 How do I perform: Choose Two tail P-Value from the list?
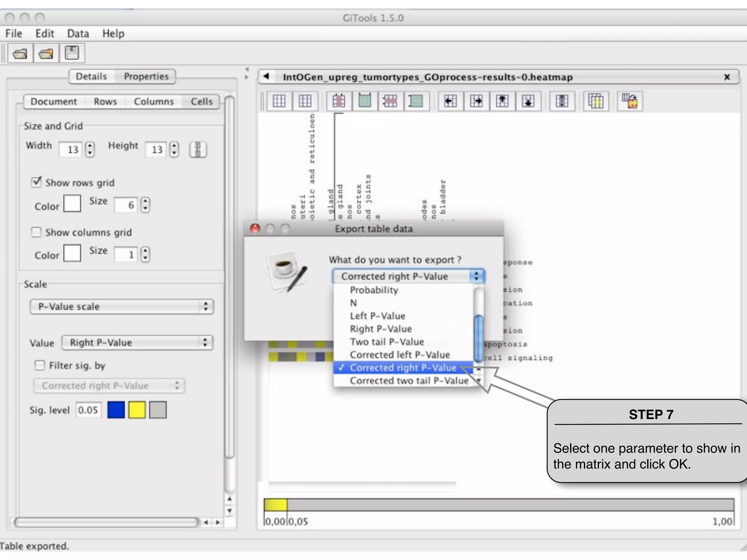coord(403,342)
